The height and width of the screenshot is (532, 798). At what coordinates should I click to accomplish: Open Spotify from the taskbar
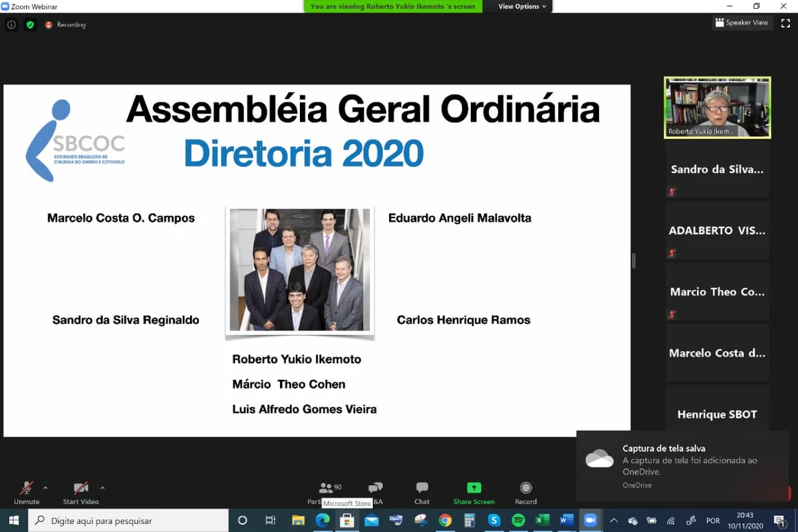click(519, 521)
